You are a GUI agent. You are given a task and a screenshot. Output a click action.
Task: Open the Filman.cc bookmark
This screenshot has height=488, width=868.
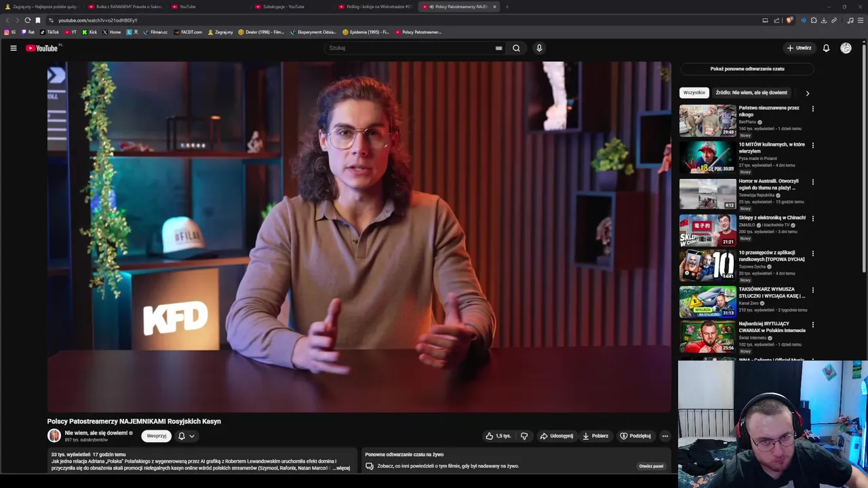click(x=155, y=32)
